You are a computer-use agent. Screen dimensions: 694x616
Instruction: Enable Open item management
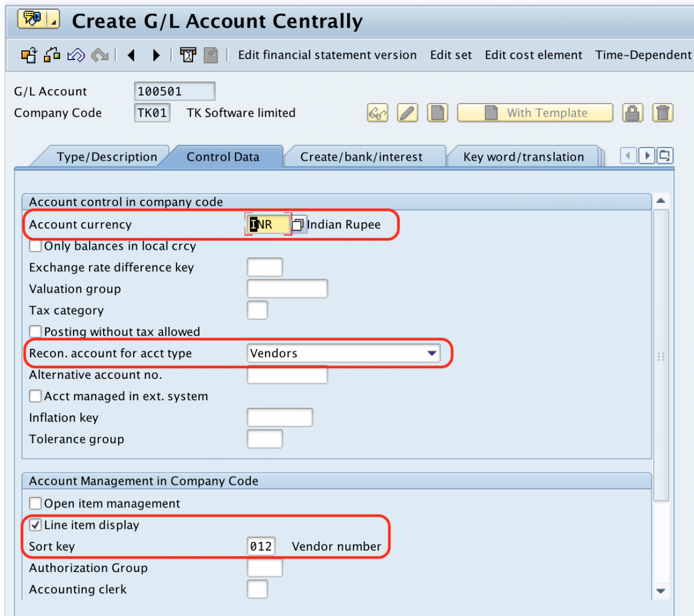pos(35,503)
